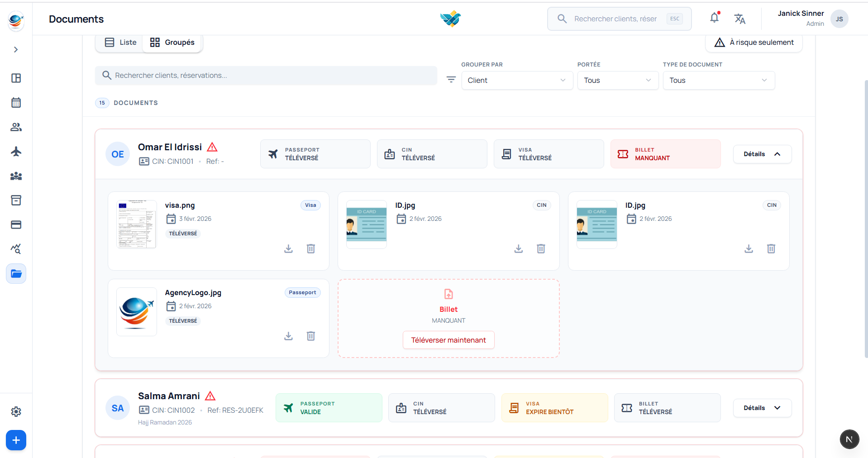The width and height of the screenshot is (868, 458).
Task: Delete the AgencyLogo.jpg document
Action: [x=310, y=336]
